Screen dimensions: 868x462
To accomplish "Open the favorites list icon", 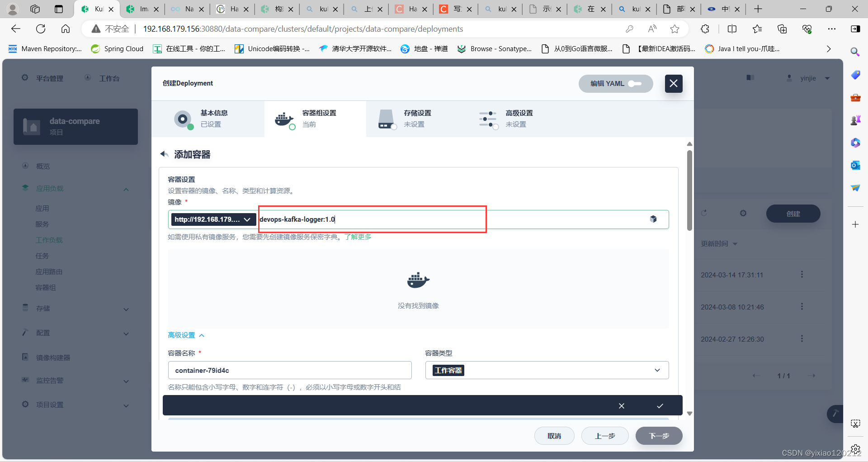I will pos(757,29).
